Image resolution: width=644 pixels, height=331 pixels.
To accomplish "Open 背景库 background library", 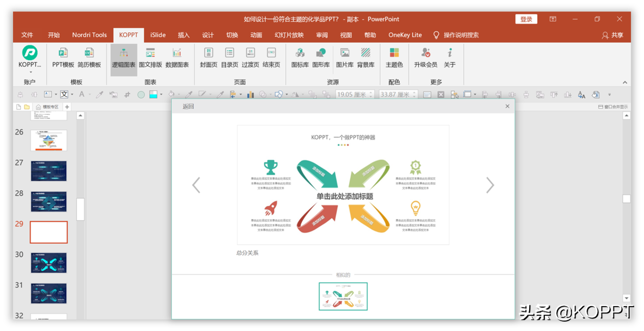I will 366,58.
